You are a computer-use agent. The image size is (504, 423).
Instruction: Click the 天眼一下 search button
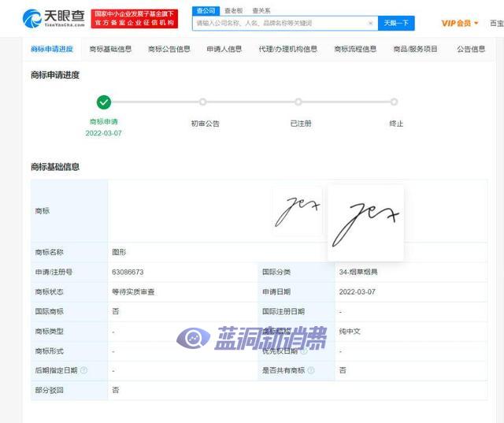pos(396,23)
